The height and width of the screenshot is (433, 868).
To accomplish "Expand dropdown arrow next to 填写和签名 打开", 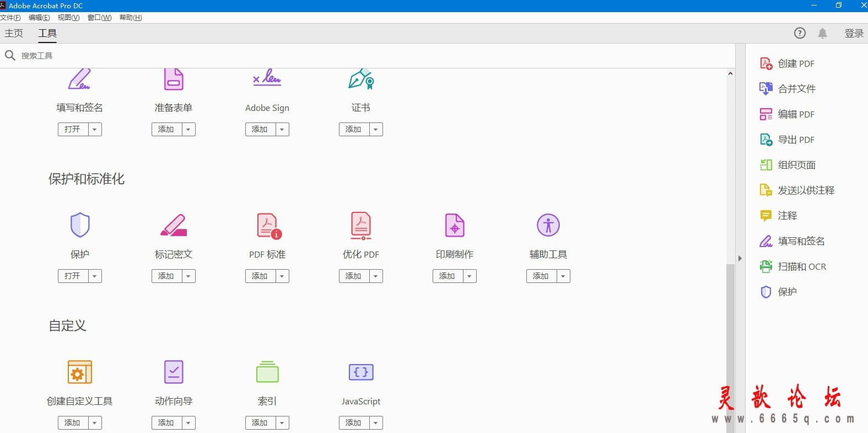I will (x=95, y=130).
